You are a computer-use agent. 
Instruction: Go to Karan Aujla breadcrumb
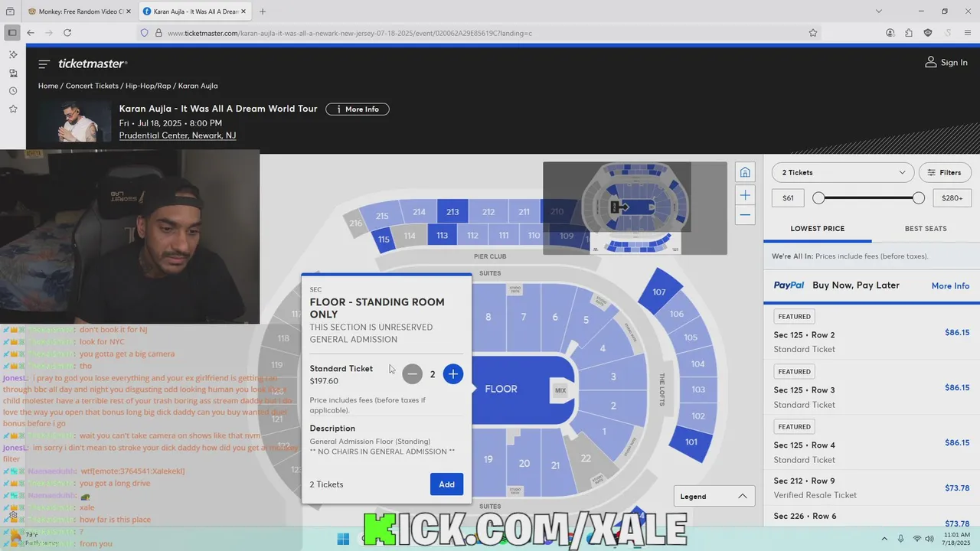point(198,86)
